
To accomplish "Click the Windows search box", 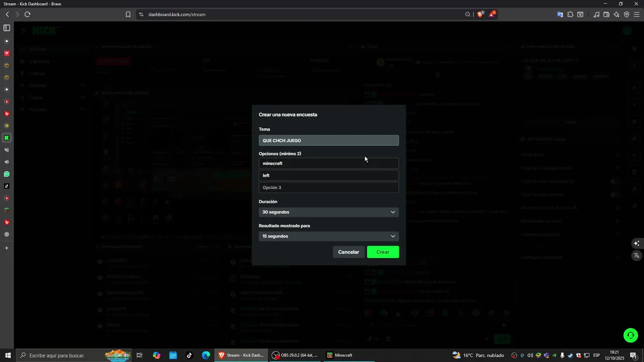I will [73, 355].
